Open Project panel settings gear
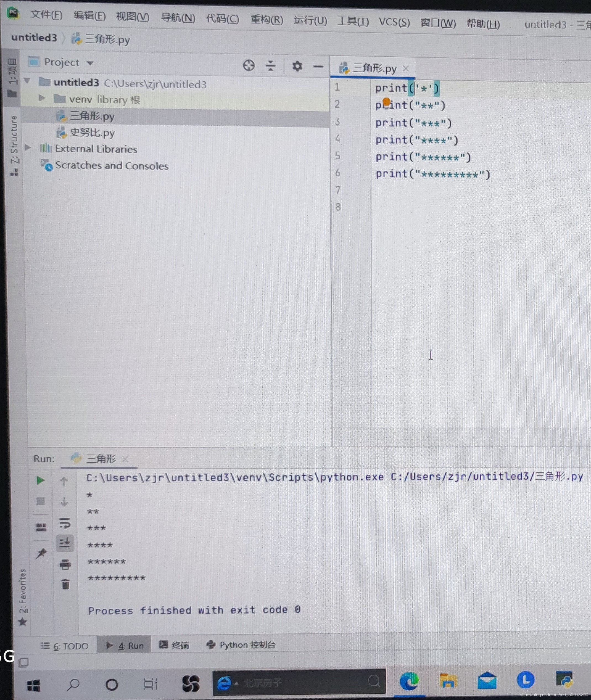 point(297,66)
